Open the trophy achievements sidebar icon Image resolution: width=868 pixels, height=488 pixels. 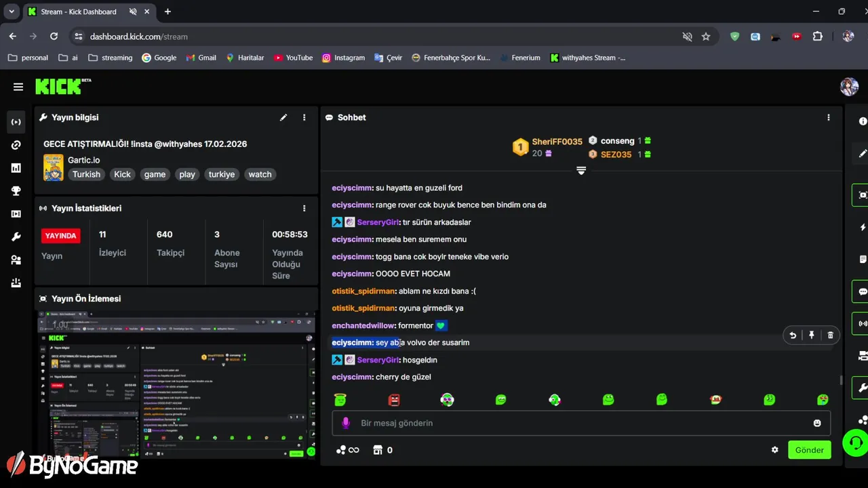coord(16,191)
